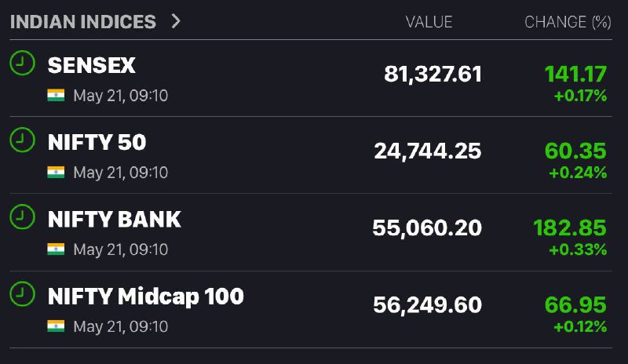Click the India flag under SENSEX
This screenshot has width=628, height=364.
pyautogui.click(x=56, y=95)
